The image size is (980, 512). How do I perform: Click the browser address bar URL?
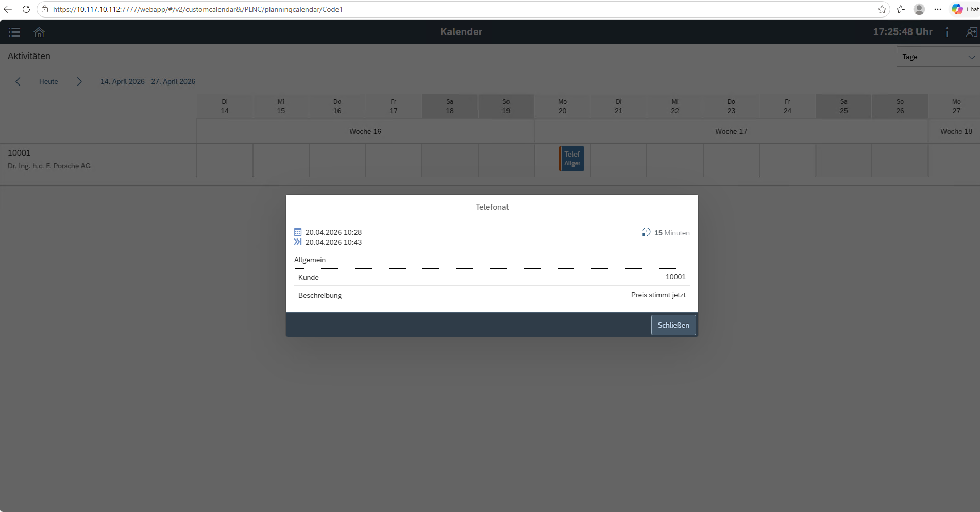[198, 9]
